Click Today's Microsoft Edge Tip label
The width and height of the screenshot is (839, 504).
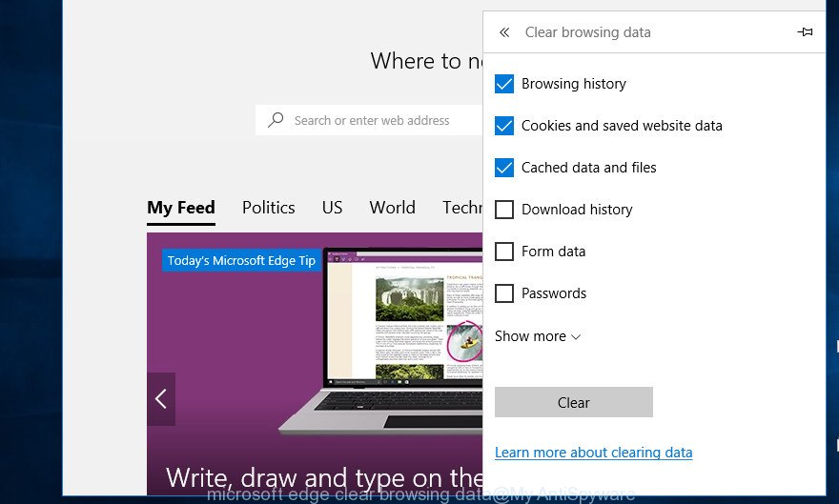(x=241, y=260)
